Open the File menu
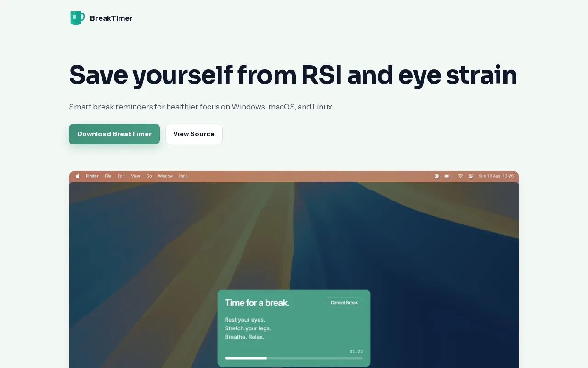The image size is (588, 368). point(108,176)
